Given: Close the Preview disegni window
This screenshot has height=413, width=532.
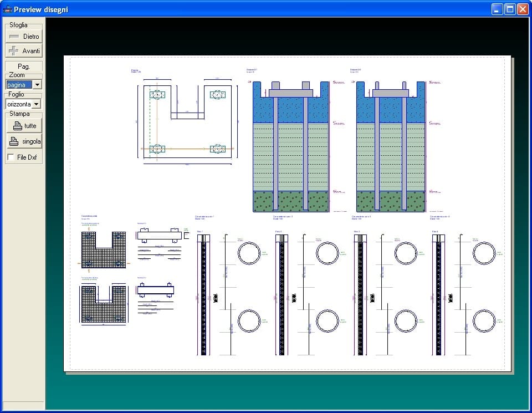Looking at the screenshot, I should tap(522, 9).
